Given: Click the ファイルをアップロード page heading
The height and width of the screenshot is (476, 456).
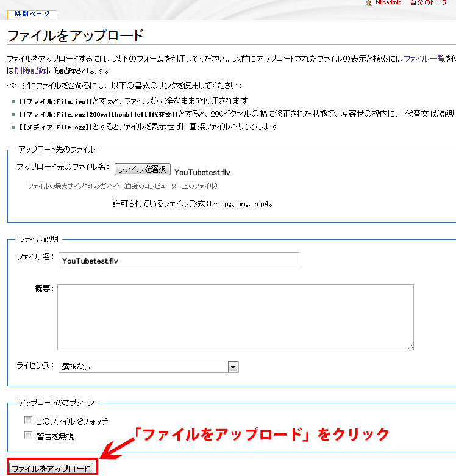Looking at the screenshot, I should point(75,35).
